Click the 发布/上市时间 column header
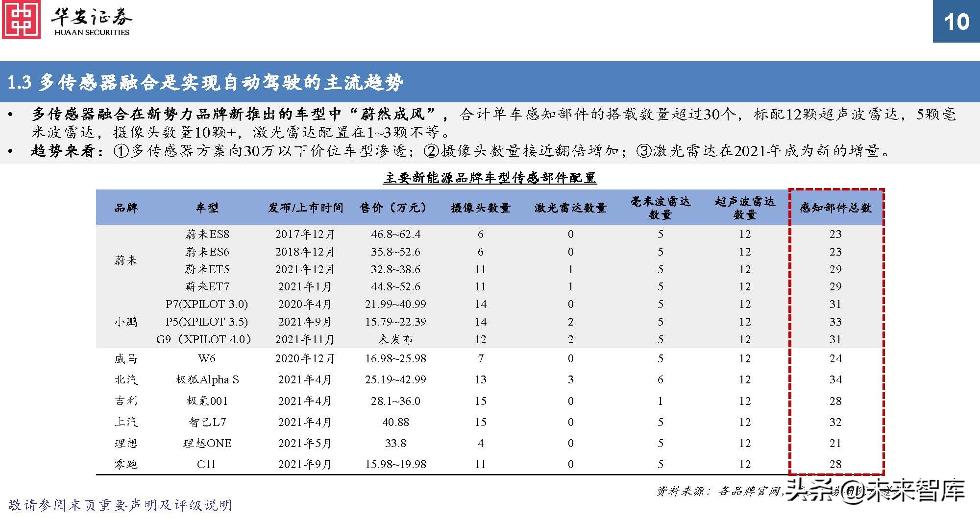 (x=305, y=208)
